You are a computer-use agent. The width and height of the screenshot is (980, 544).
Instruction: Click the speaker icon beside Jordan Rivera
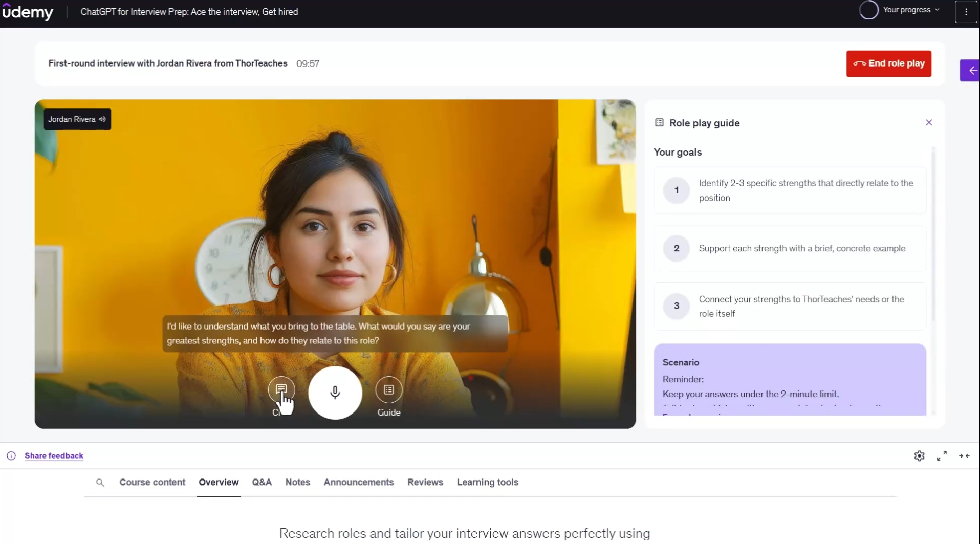102,119
